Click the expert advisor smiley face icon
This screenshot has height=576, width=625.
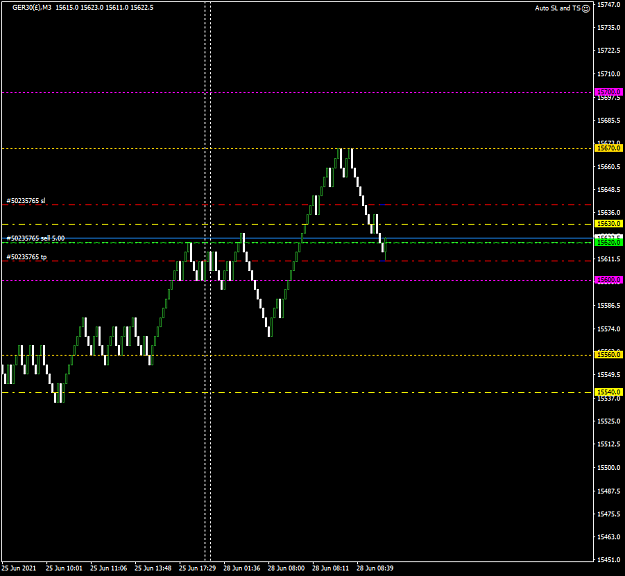click(586, 8)
